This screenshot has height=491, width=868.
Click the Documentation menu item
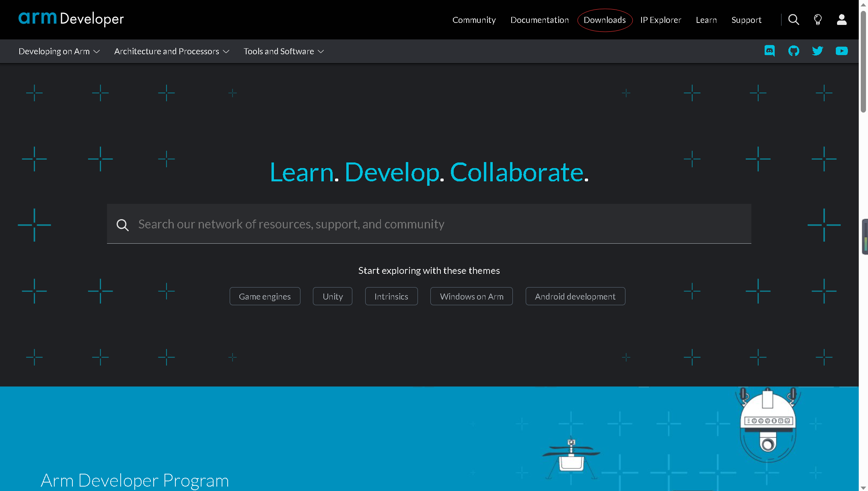coord(539,20)
